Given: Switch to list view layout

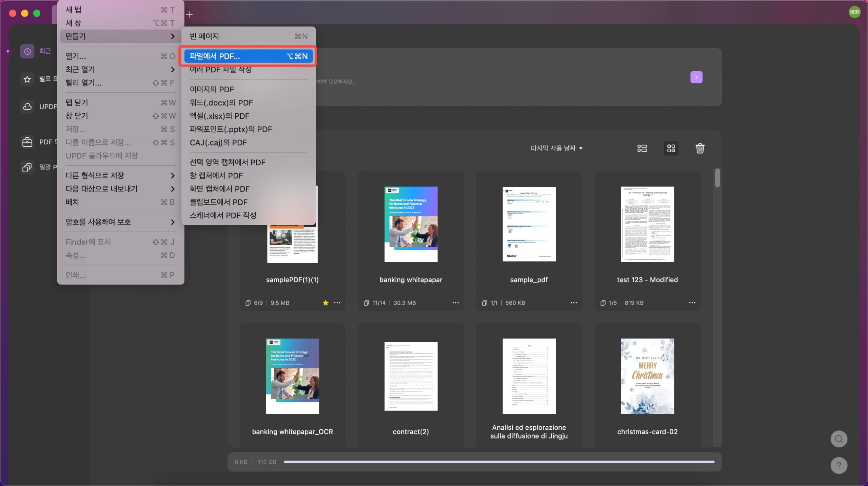Looking at the screenshot, I should [x=642, y=148].
